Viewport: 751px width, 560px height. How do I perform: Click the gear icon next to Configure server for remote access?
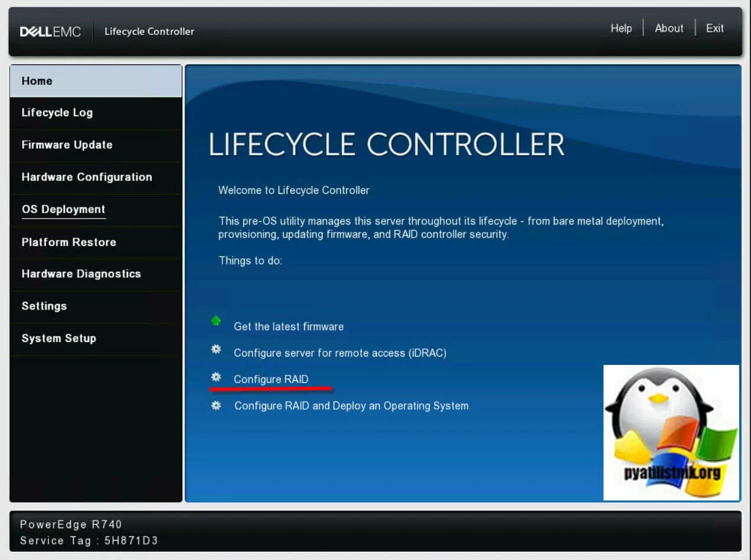[x=216, y=349]
